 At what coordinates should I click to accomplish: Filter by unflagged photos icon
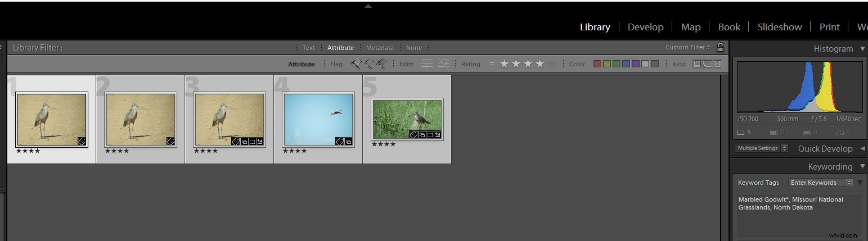368,64
